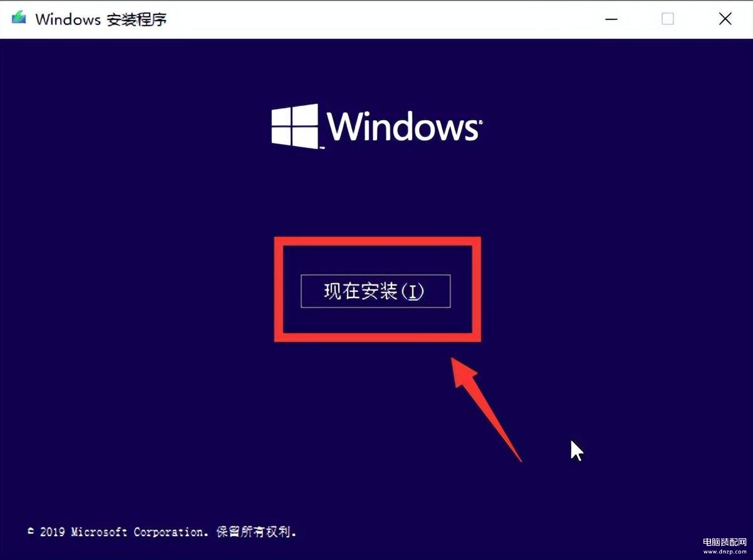753x560 pixels.
Task: Click the 现在安装(I) install now button
Action: click(375, 291)
